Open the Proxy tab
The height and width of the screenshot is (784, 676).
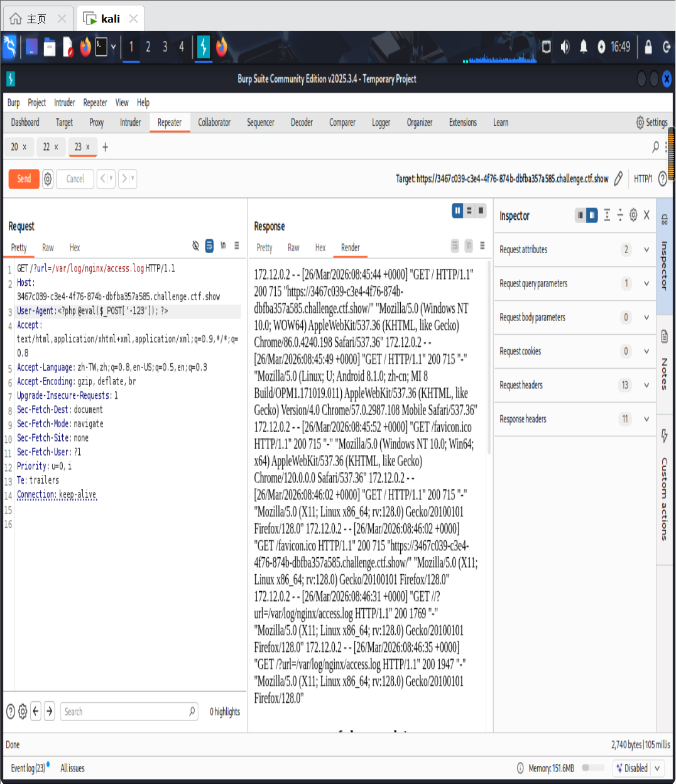[x=97, y=122]
